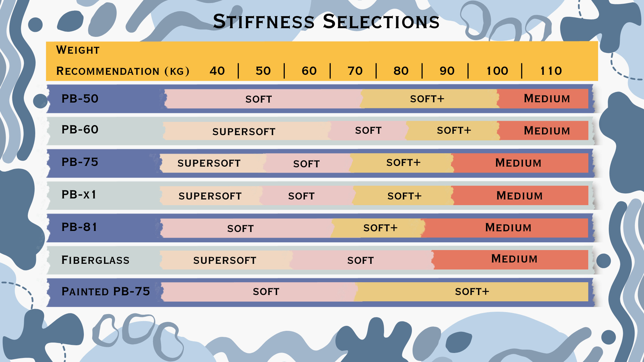
Task: Click the Soft+ bar in PB-75 row
Action: pyautogui.click(x=402, y=163)
